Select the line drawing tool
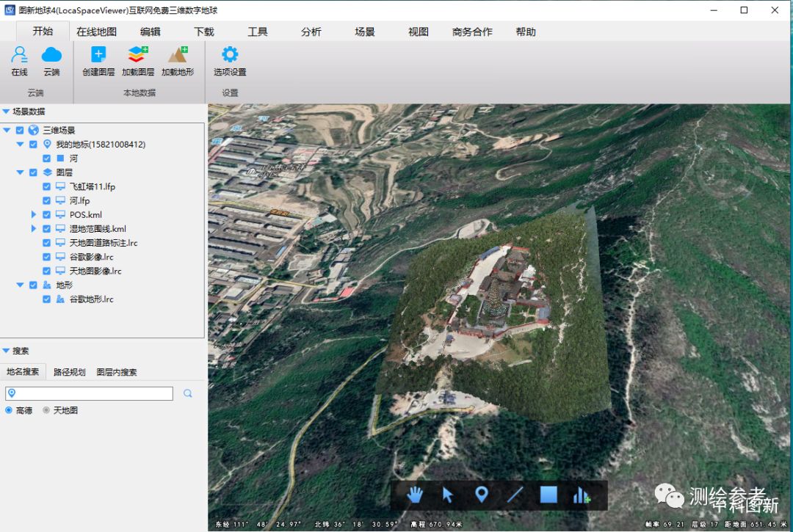793x532 pixels. (x=515, y=495)
